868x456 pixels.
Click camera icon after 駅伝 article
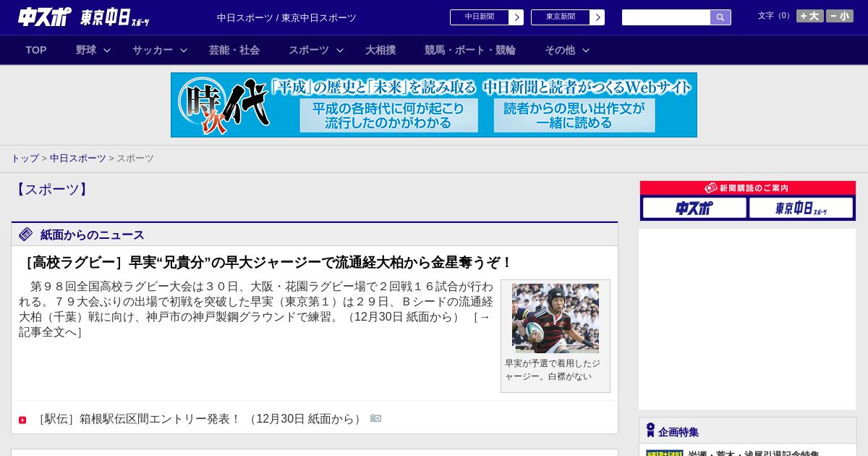375,418
